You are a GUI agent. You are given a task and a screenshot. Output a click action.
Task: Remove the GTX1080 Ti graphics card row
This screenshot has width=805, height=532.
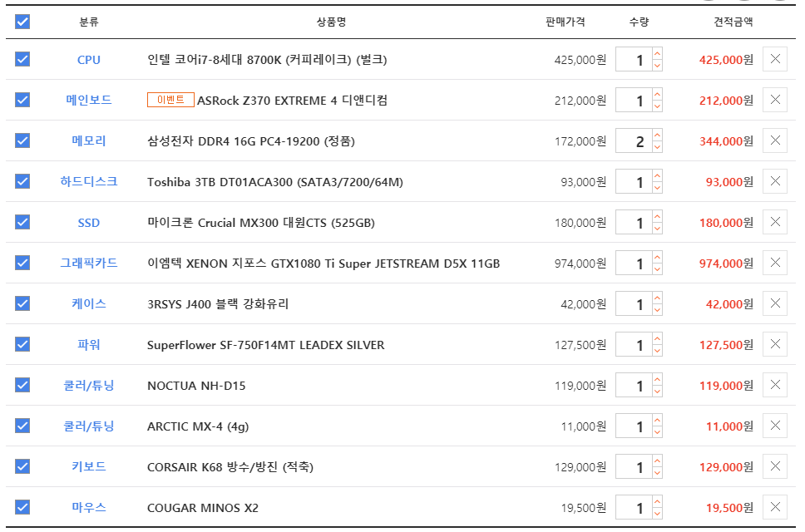pyautogui.click(x=775, y=263)
